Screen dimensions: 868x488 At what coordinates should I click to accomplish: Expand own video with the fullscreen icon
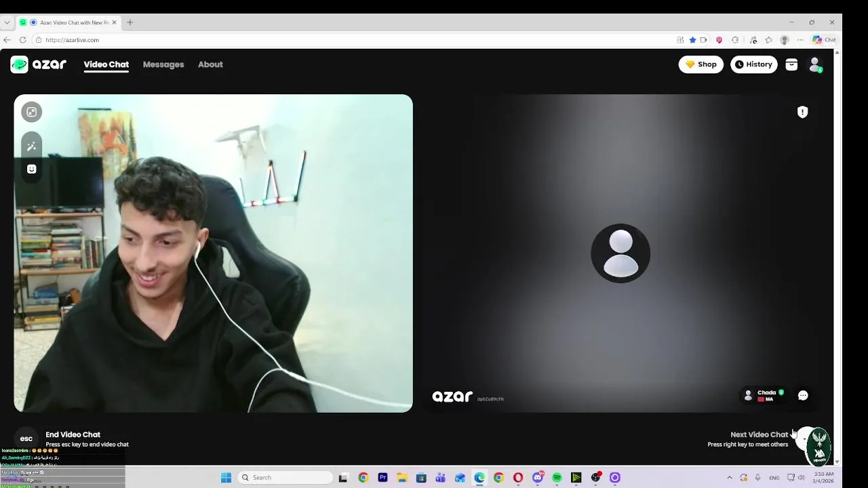pyautogui.click(x=31, y=112)
